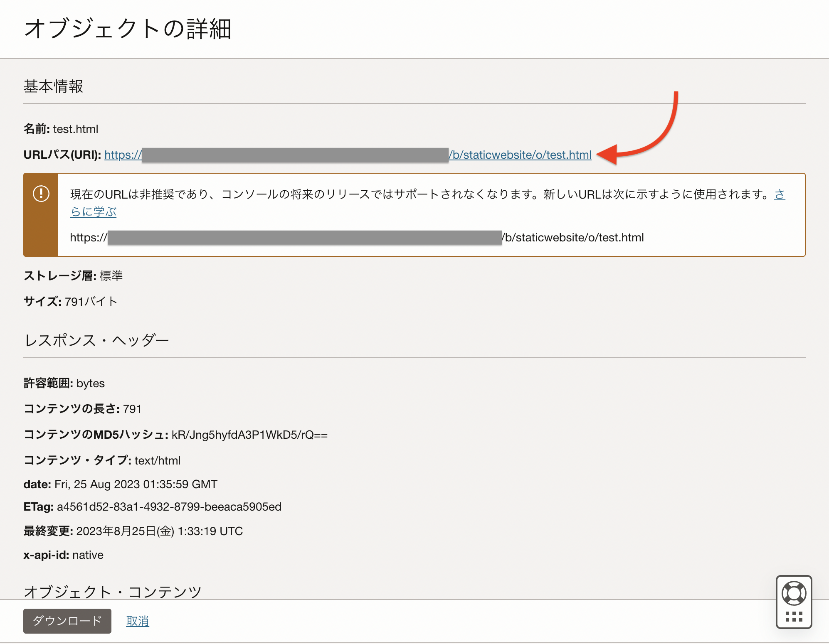Open the URL path link ending in test.html
Viewport: 829px width, 644px height.
(x=520, y=155)
